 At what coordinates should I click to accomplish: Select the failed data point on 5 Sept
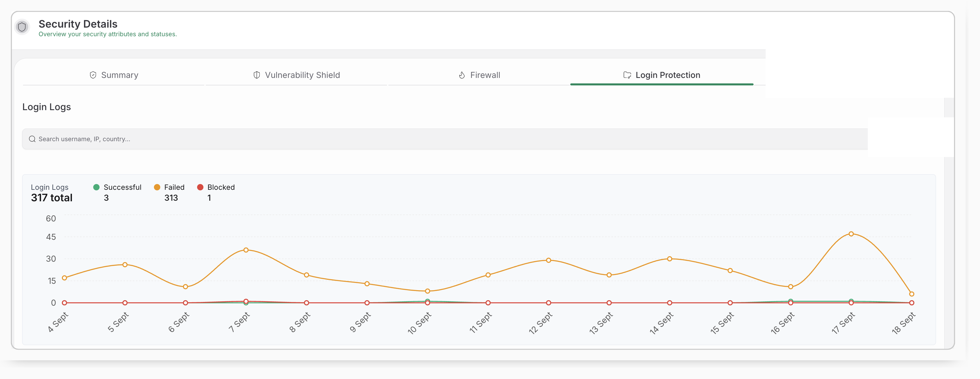tap(125, 265)
